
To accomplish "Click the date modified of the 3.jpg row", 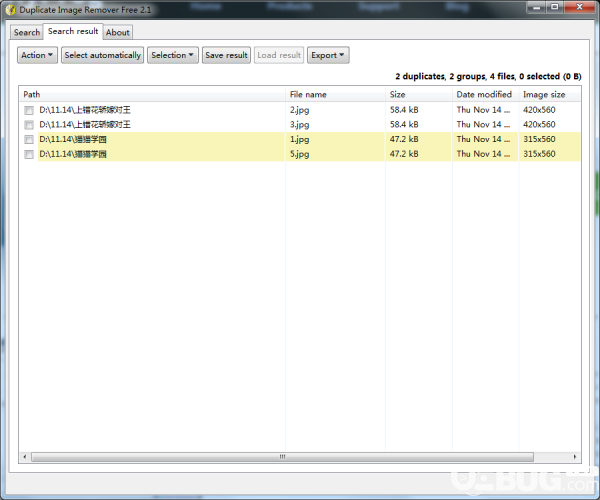I will pos(483,125).
